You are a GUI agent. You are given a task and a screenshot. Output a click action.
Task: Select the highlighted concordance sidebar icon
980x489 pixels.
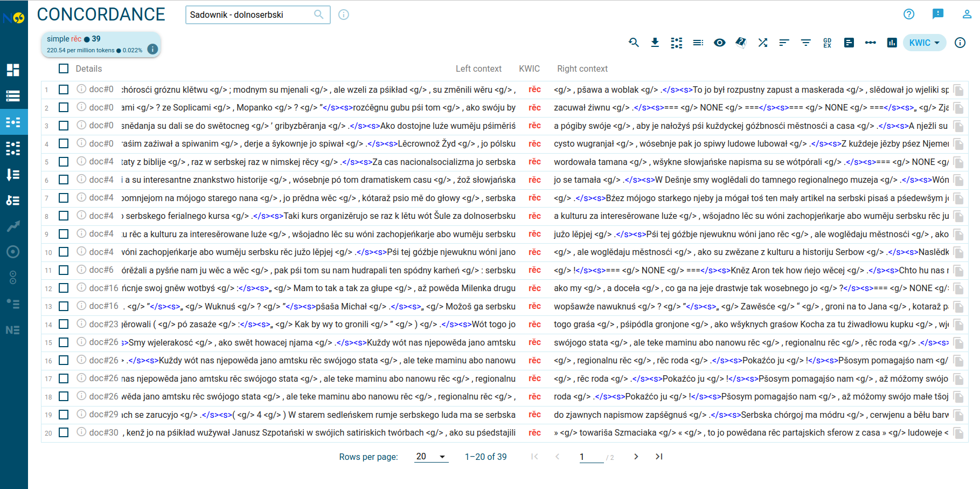tap(13, 122)
